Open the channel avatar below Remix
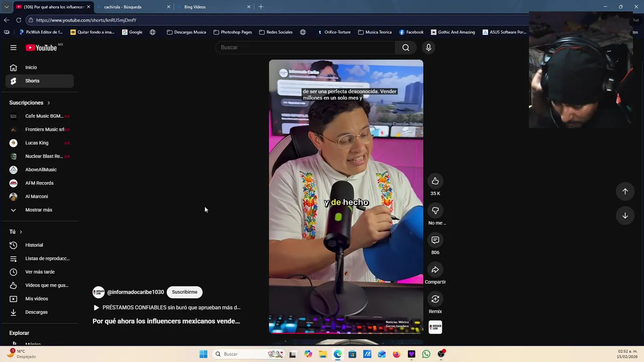The width and height of the screenshot is (644, 362). (435, 327)
